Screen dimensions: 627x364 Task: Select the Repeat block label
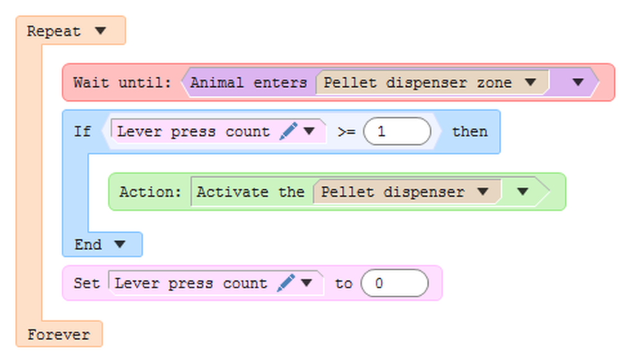[54, 31]
